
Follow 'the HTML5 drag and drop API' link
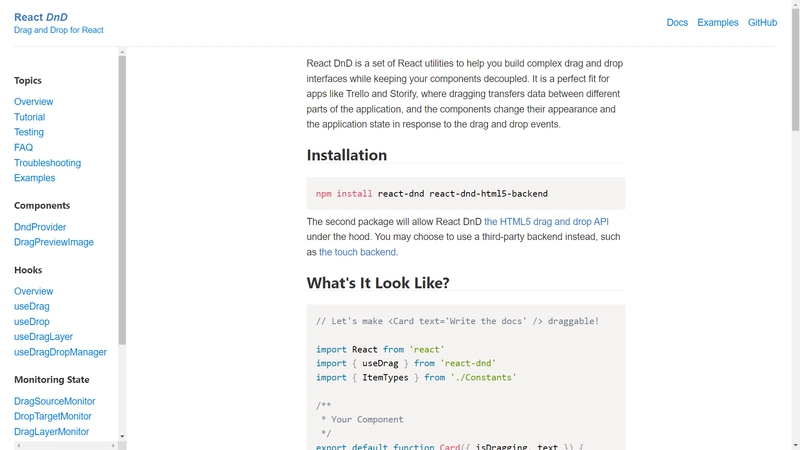tap(546, 222)
